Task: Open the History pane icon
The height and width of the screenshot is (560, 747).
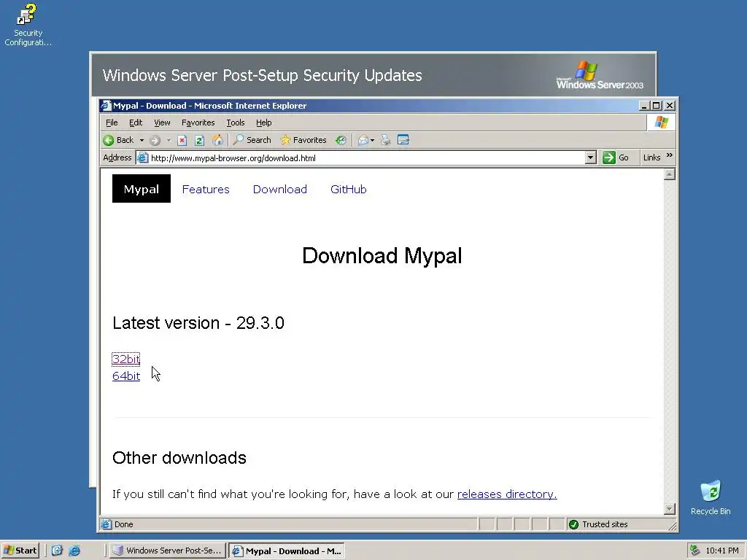Action: (340, 140)
